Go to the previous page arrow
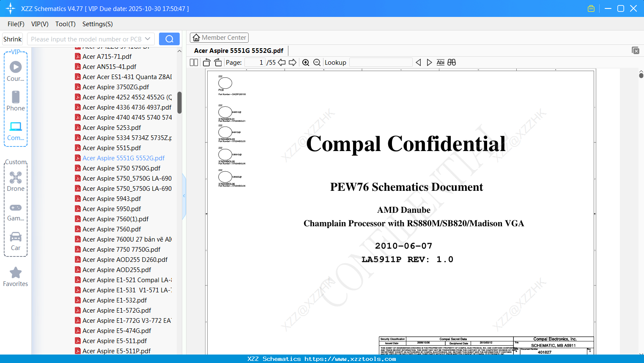Screen dimensions: 644x363 (x=282, y=63)
